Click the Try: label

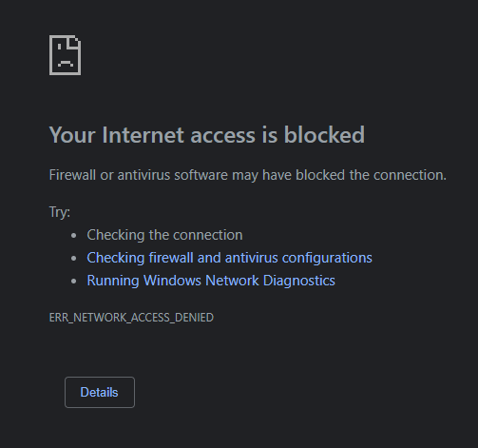pyautogui.click(x=60, y=212)
